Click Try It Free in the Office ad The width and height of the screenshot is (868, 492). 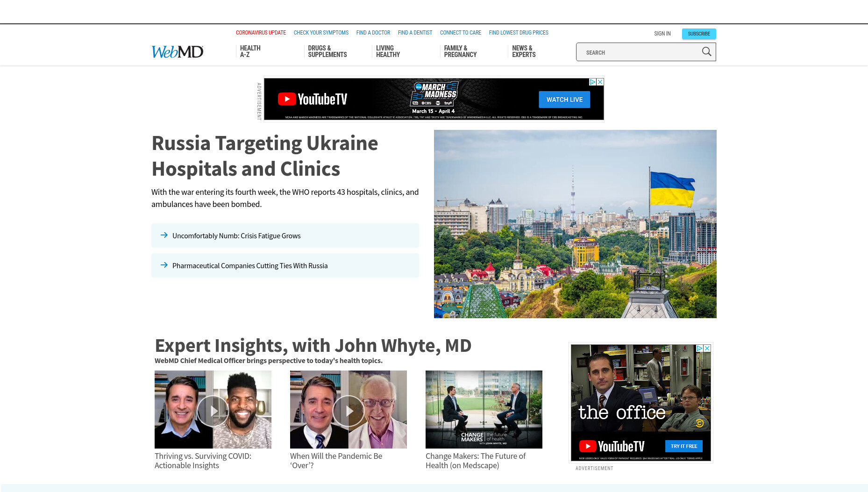tap(684, 446)
